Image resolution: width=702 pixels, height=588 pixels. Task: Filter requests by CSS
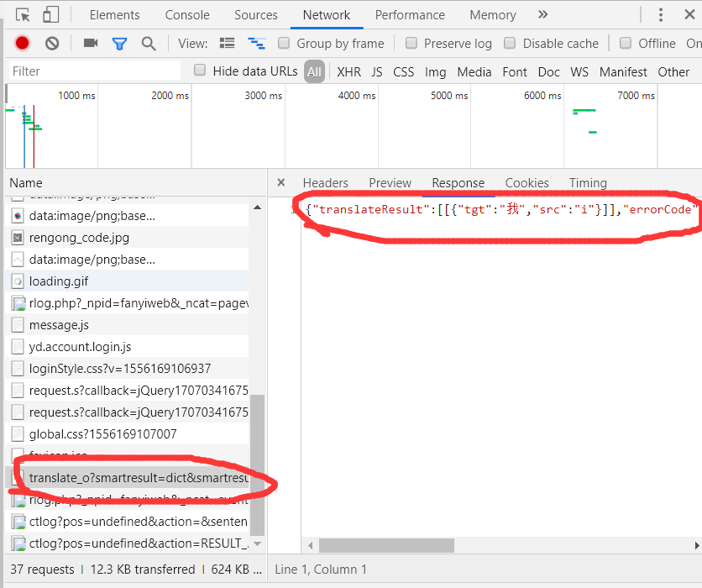(403, 71)
